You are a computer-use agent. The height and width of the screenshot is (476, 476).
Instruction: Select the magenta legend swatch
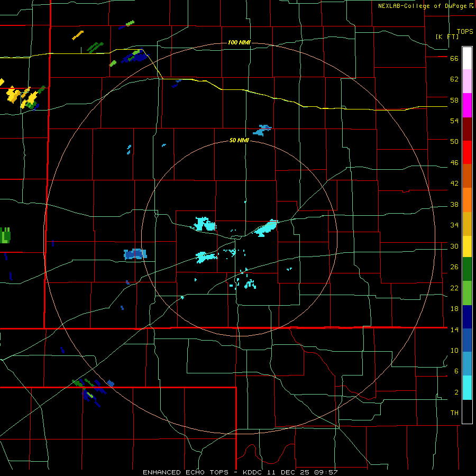(467, 105)
